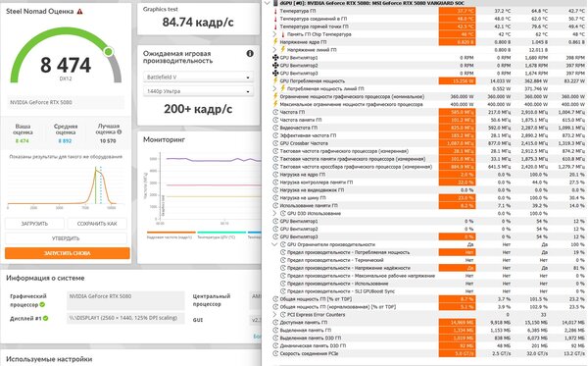Click clock icon of Нагрузка на ядро ГП

(275, 175)
